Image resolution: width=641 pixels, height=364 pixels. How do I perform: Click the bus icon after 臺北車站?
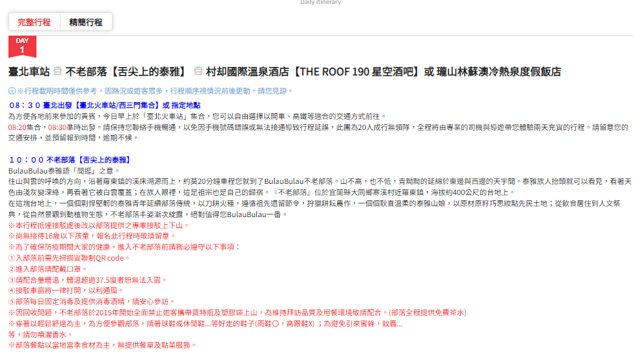click(58, 71)
